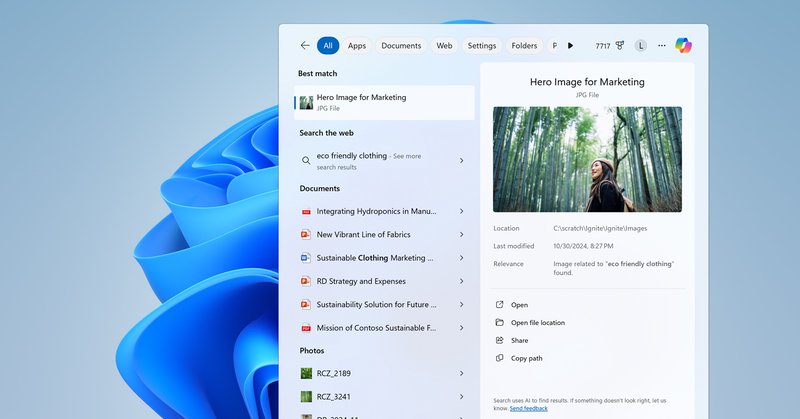Screen dimensions: 800x419
Task: Click the Open action icon
Action: click(499, 305)
